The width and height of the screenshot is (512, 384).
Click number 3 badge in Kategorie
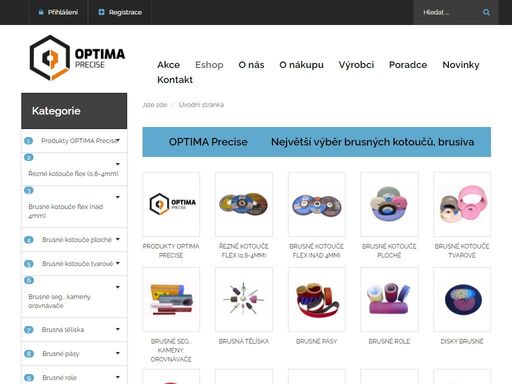coord(29,190)
